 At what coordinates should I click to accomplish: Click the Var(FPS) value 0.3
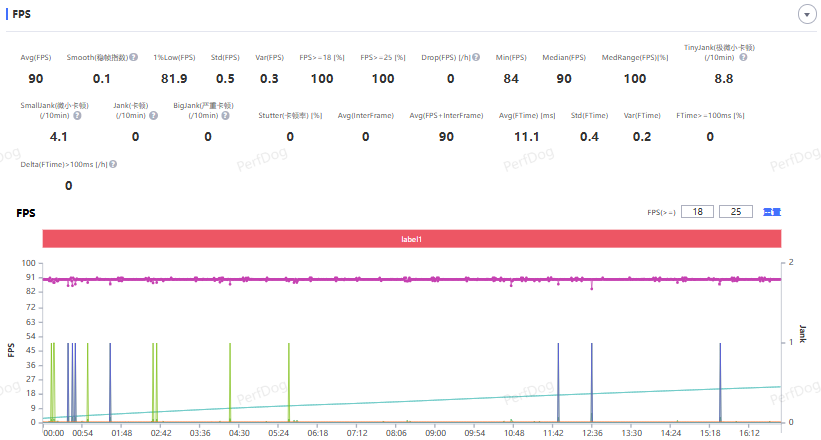(269, 79)
